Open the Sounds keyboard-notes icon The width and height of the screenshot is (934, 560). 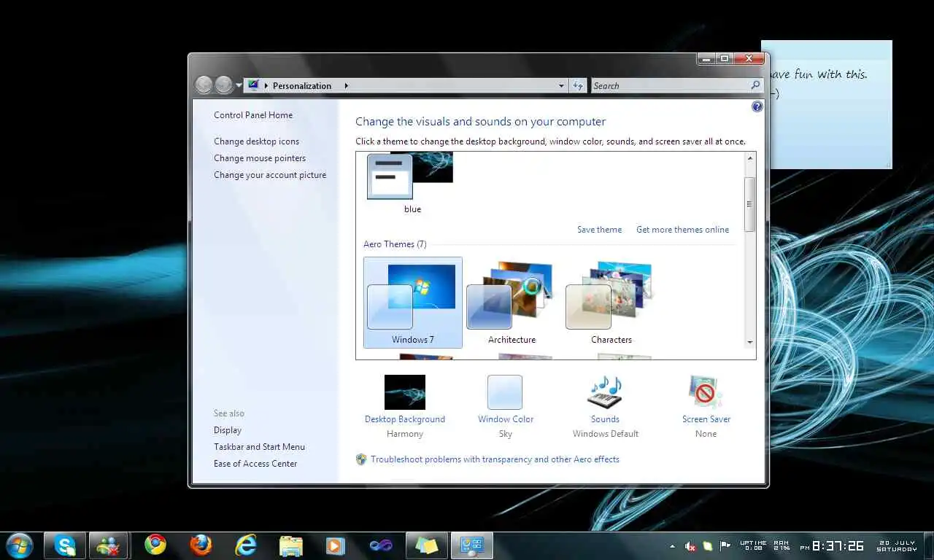tap(605, 392)
